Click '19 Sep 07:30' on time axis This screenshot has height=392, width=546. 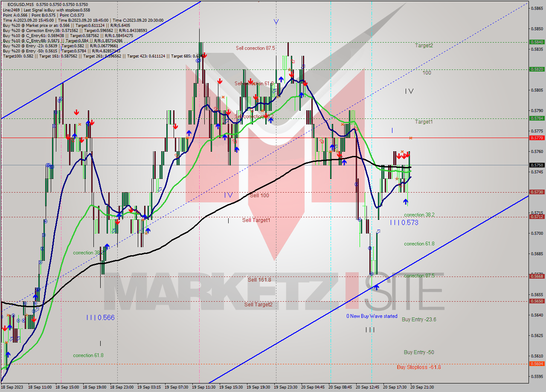coord(176,387)
